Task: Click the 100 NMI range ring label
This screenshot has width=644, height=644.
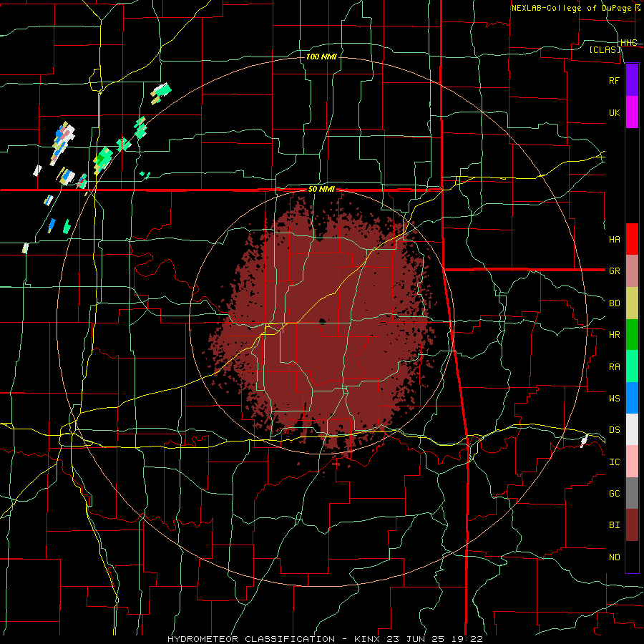Action: click(x=321, y=57)
